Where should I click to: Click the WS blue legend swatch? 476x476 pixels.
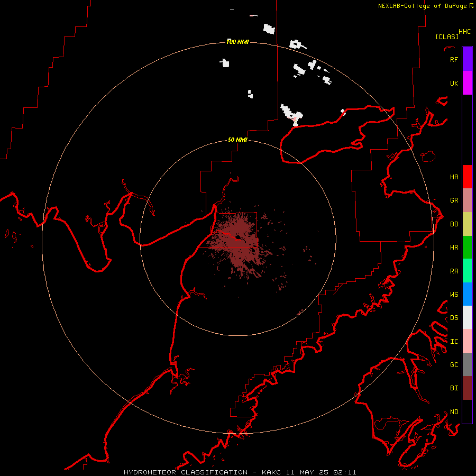pos(467,294)
